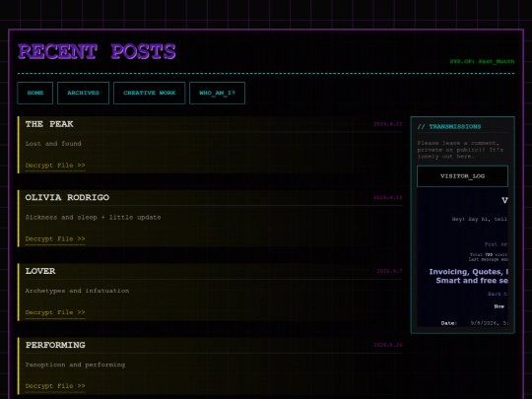Select 'Sickness and sleep + little update' text
The image size is (532, 399).
93,217
